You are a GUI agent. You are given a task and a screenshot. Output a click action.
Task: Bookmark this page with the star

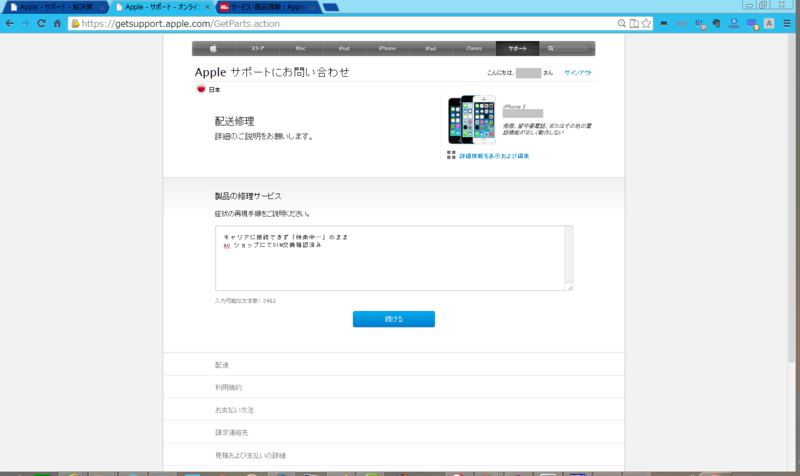(x=646, y=23)
